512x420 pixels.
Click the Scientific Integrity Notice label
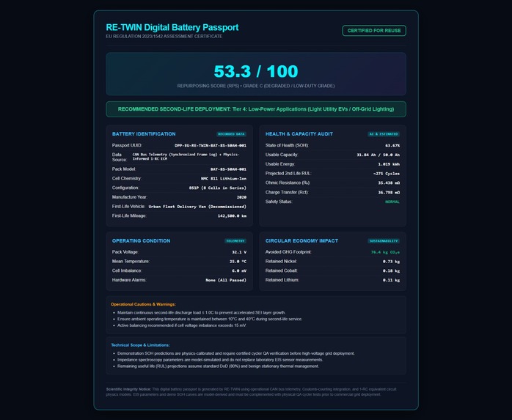pos(128,389)
